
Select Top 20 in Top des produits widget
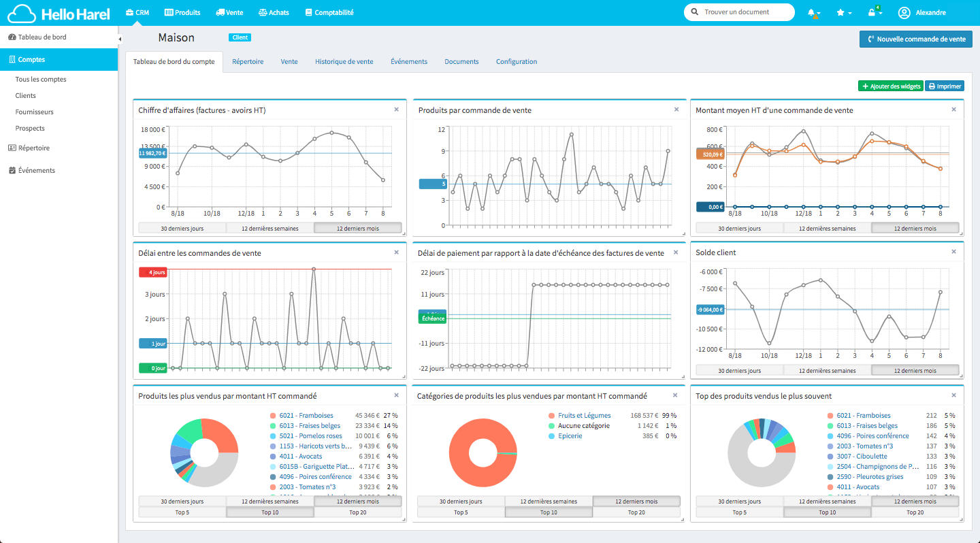tap(915, 512)
